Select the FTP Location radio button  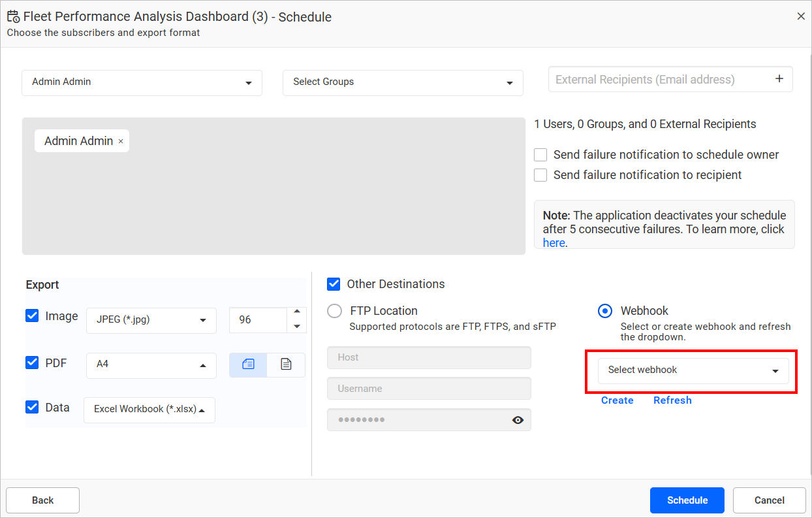(x=334, y=311)
